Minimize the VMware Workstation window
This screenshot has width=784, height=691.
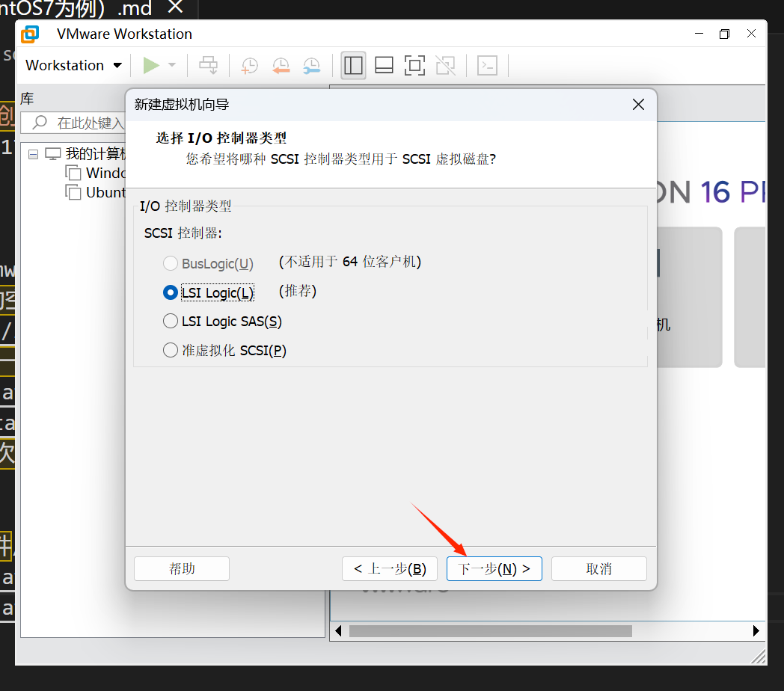699,34
